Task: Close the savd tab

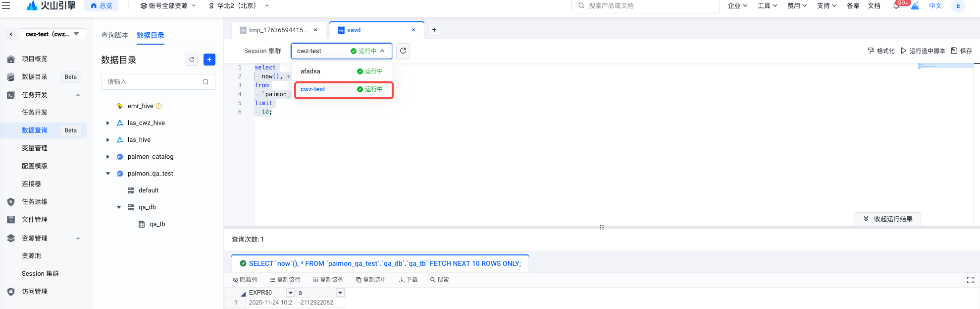Action: point(413,30)
